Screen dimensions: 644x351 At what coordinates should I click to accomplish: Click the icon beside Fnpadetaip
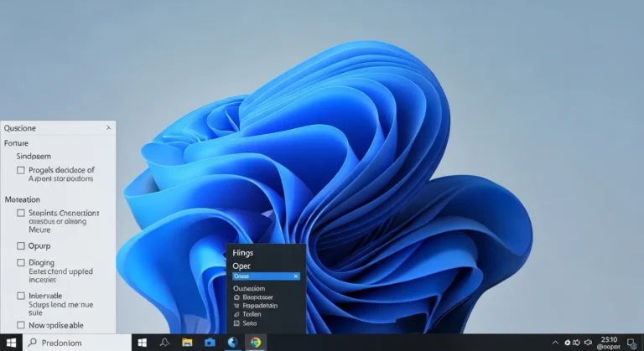[236, 306]
